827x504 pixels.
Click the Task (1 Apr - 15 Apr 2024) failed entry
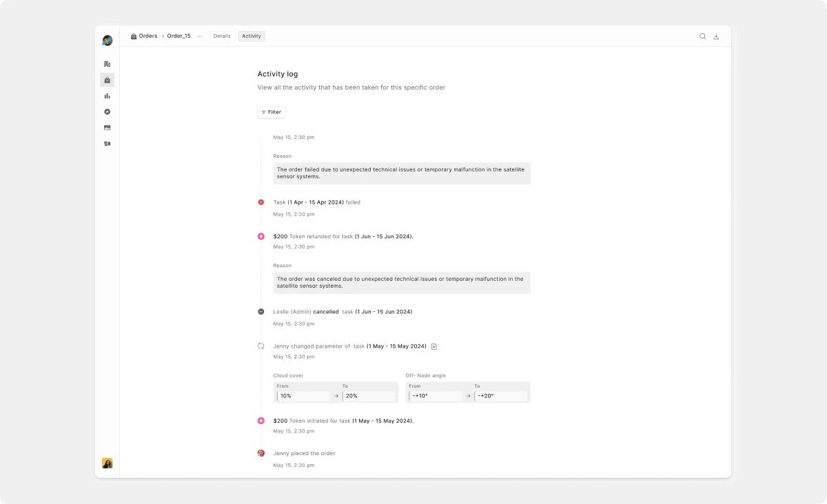click(x=317, y=202)
